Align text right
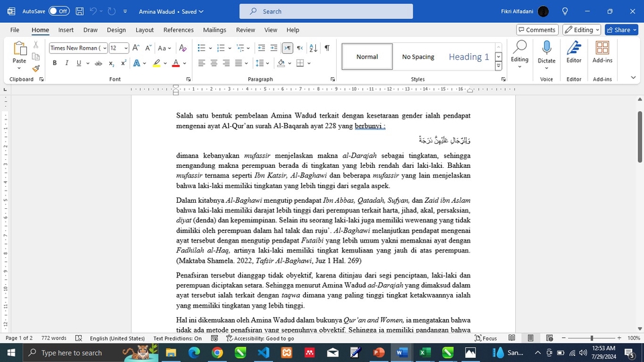Viewport: 644px width, 362px height. [226, 63]
